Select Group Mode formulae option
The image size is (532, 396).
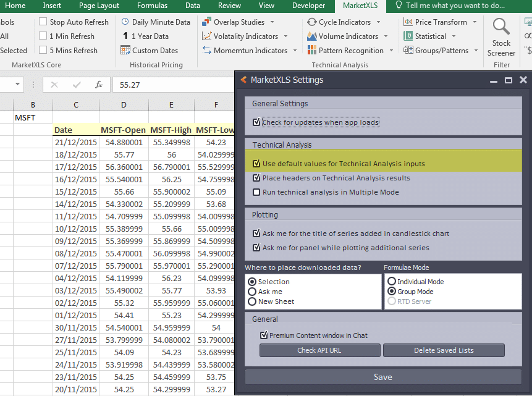click(x=392, y=291)
